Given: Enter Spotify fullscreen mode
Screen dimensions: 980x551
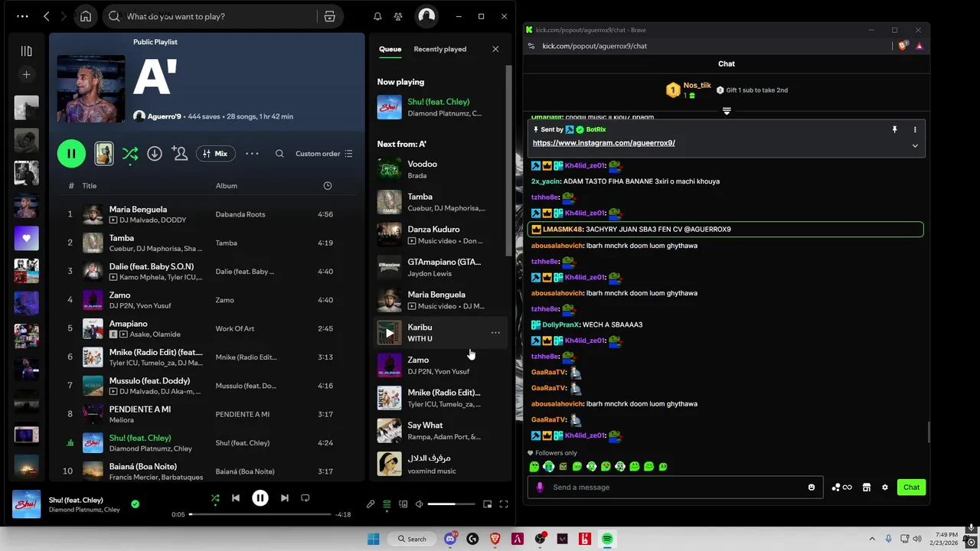Looking at the screenshot, I should pos(504,504).
